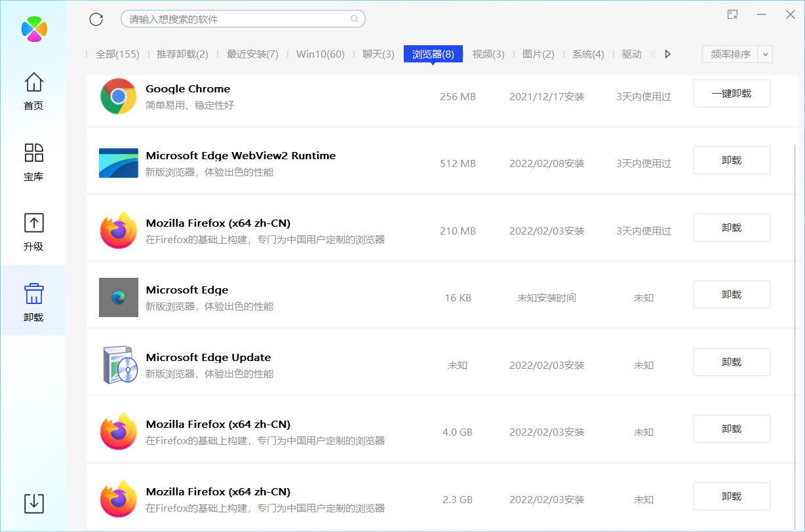This screenshot has height=532, width=805.
Task: Uninstall the 2.3 GB Mozilla Firefox
Action: [732, 497]
